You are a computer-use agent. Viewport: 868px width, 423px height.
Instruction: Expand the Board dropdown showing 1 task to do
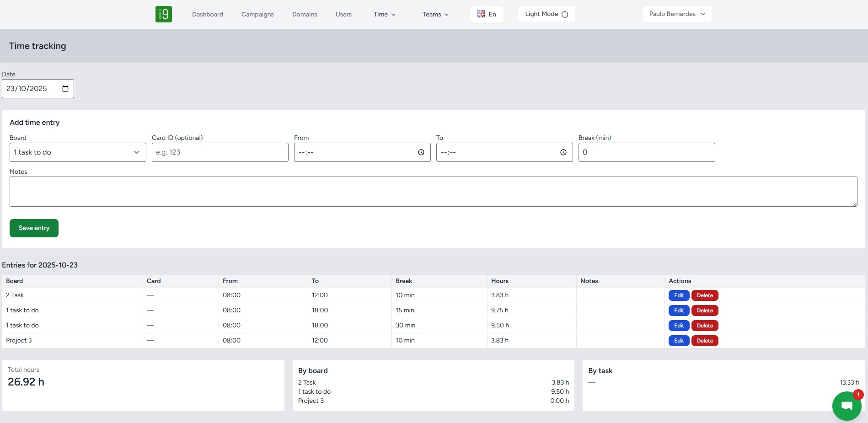[78, 152]
